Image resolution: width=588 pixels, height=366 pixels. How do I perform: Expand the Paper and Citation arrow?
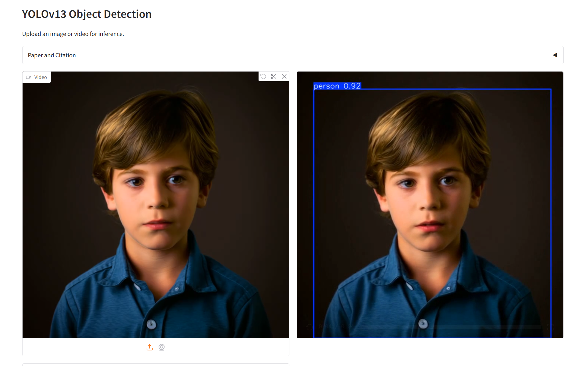[x=554, y=55]
